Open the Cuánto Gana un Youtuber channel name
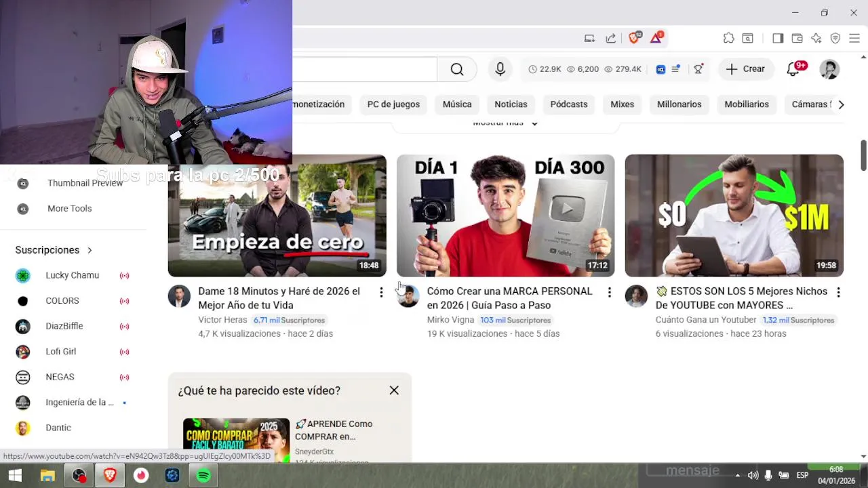The height and width of the screenshot is (488, 868). tap(706, 320)
